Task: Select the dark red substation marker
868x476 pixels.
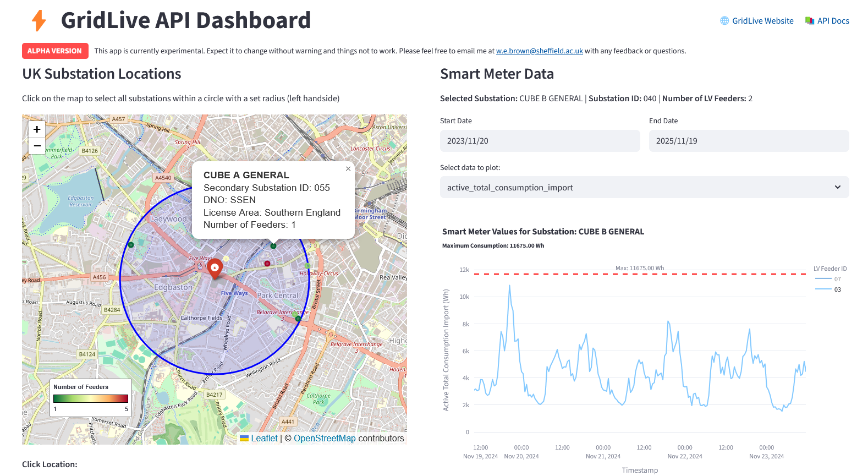Action: point(267,264)
